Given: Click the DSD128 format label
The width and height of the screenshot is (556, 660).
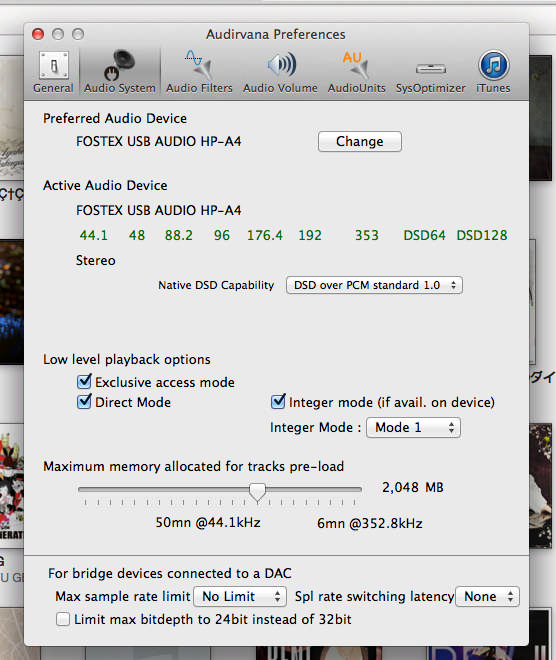Looking at the screenshot, I should click(482, 235).
